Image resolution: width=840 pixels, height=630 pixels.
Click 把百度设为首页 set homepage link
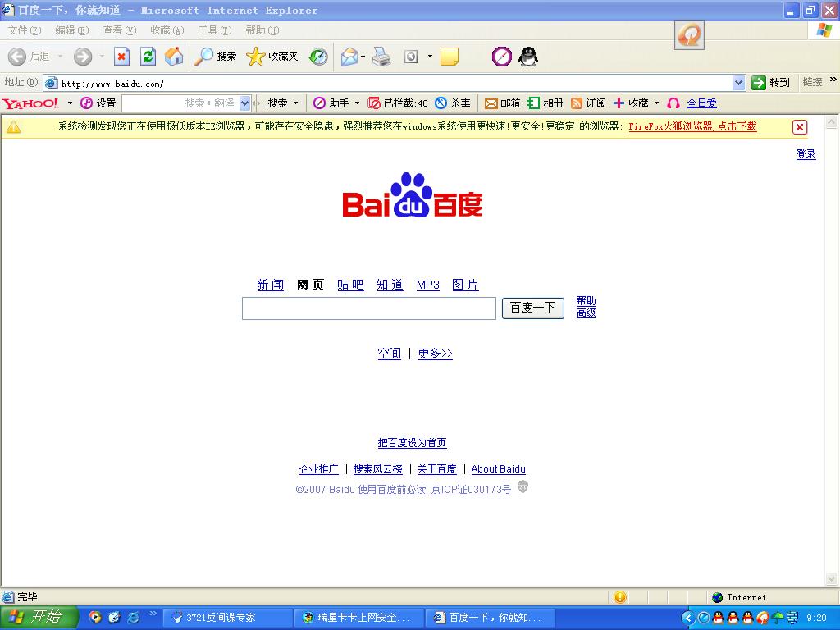412,443
